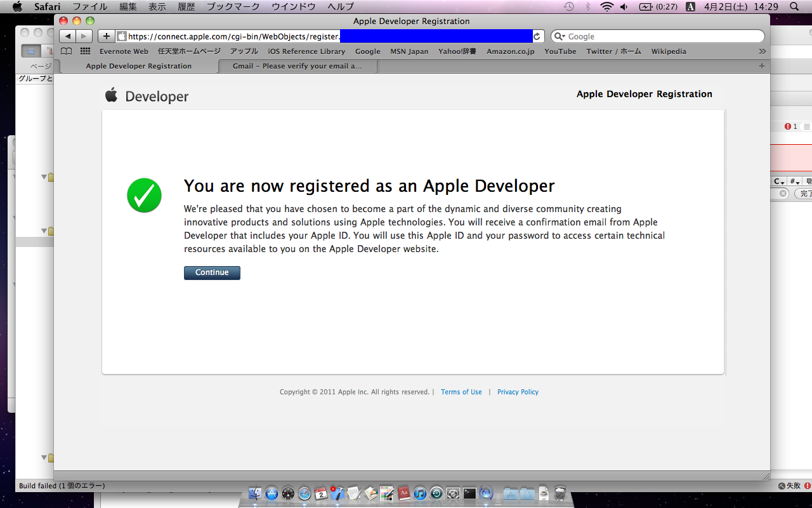Open the 編集 menu
This screenshot has height=508, width=812.
[128, 6]
